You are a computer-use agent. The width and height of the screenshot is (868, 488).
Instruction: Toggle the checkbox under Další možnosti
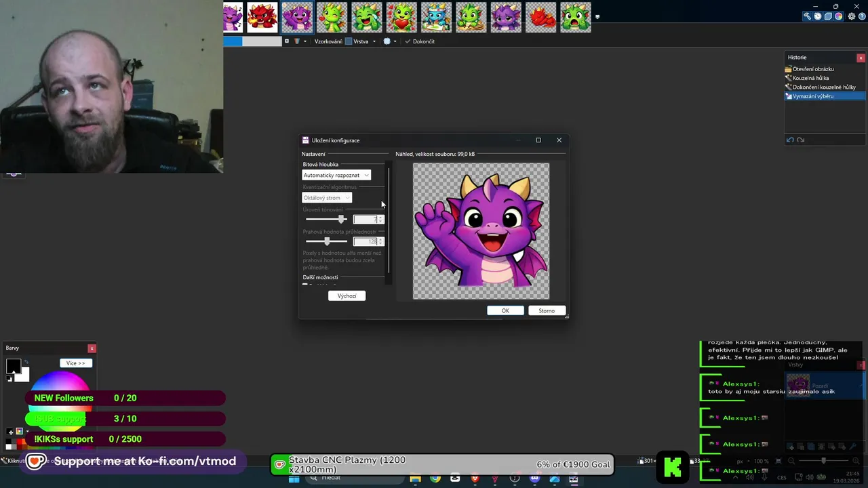click(x=304, y=285)
